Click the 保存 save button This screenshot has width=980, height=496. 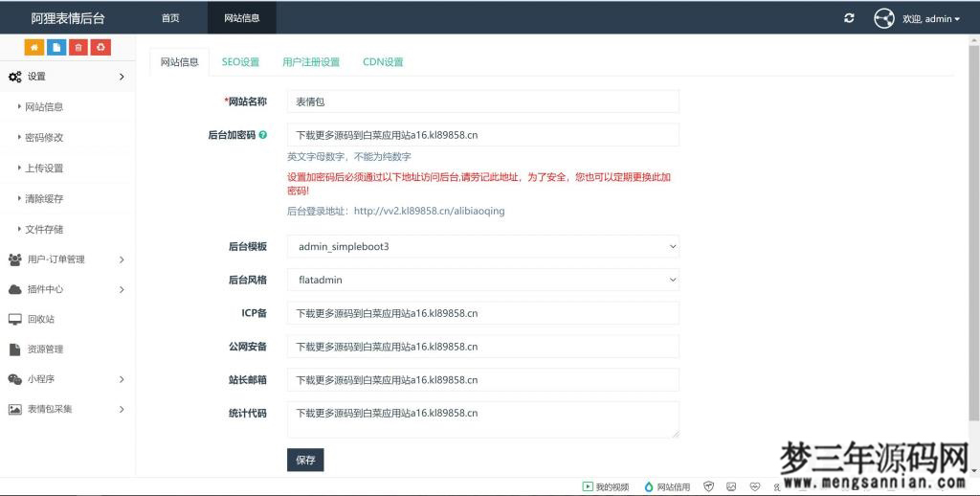[x=305, y=460]
